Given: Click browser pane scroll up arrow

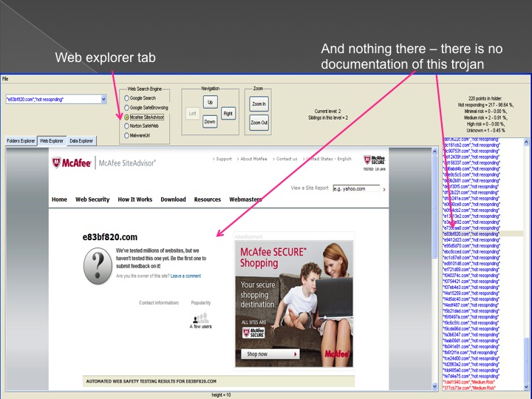Looking at the screenshot, I should coord(434,151).
